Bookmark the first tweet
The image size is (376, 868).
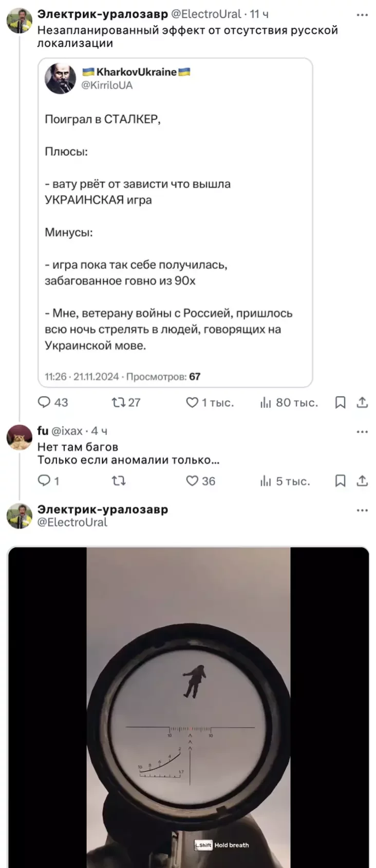click(x=340, y=402)
